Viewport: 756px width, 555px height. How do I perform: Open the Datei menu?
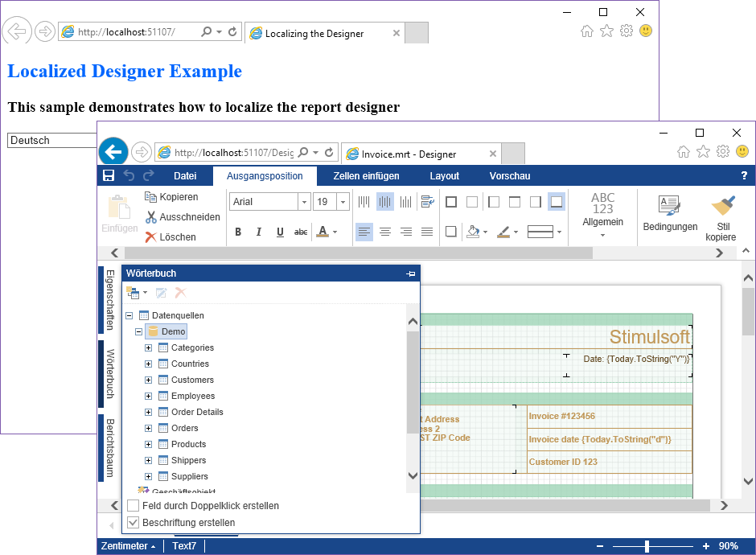tap(185, 176)
